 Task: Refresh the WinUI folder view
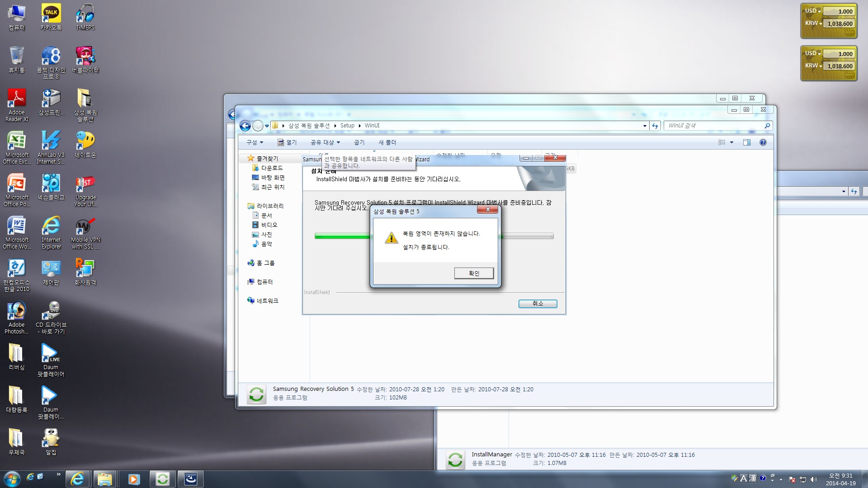tap(655, 126)
